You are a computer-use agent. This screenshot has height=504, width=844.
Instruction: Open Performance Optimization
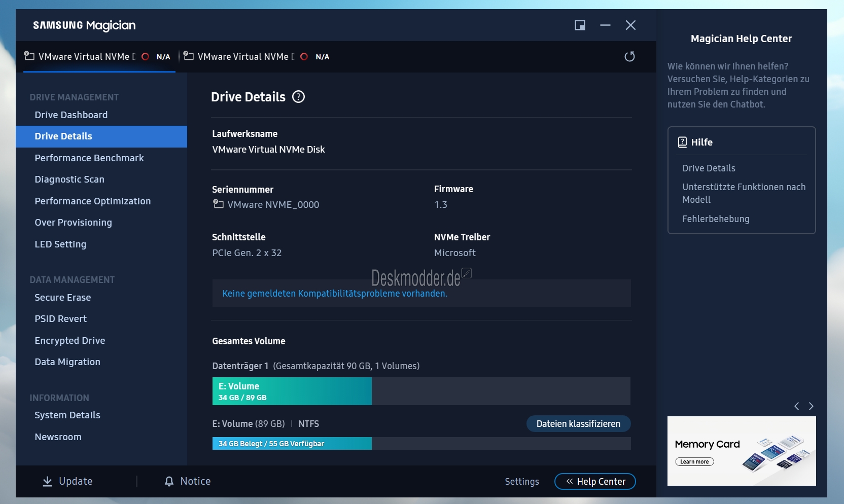coord(93,201)
